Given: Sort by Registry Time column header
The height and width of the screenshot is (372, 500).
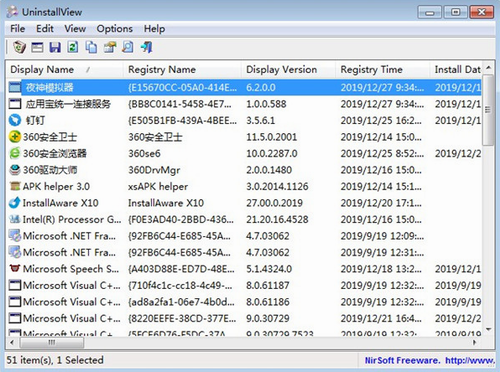Looking at the screenshot, I should point(383,69).
